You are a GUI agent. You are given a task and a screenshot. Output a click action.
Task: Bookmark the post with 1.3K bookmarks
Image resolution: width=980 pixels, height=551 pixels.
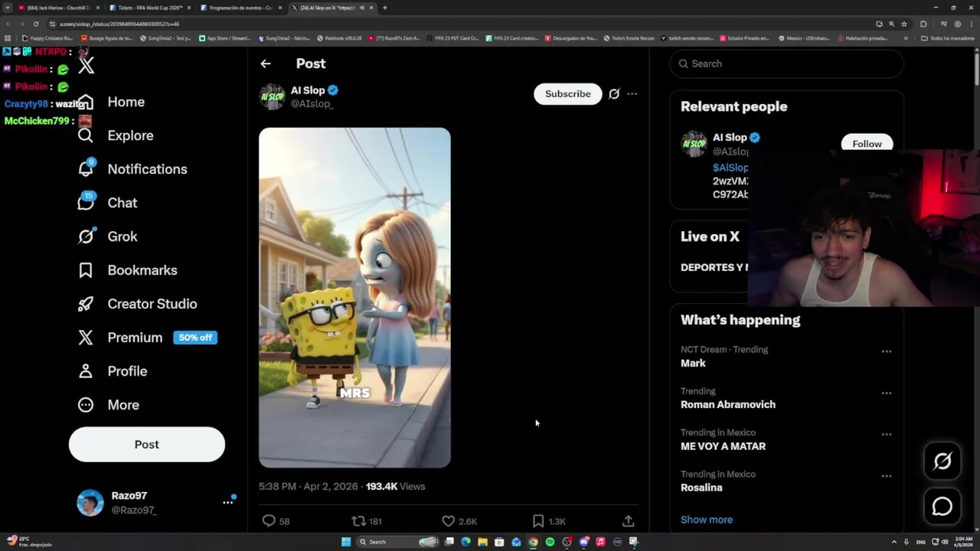tap(549, 521)
